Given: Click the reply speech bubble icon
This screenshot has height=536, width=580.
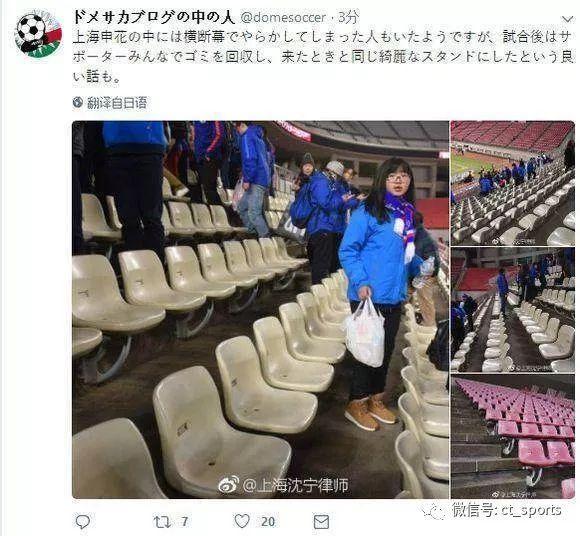Looking at the screenshot, I should [x=82, y=522].
